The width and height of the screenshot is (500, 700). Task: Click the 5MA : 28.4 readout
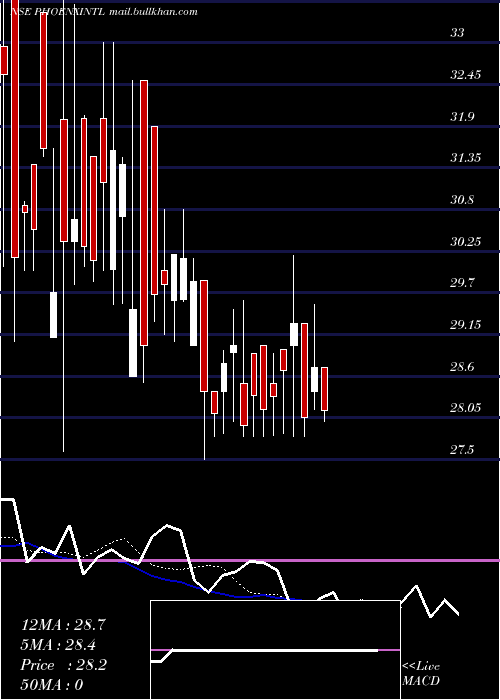click(59, 645)
